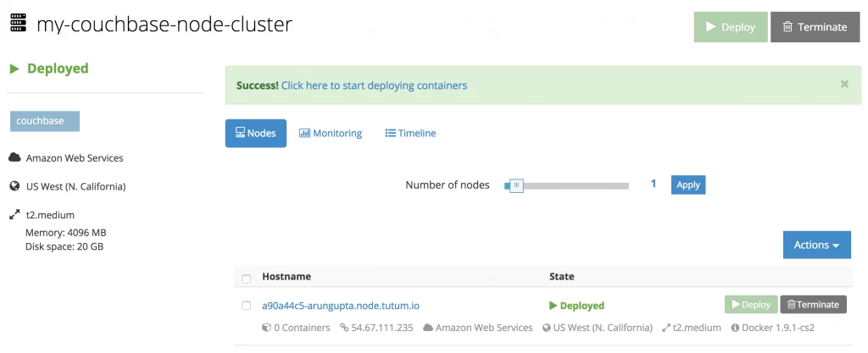
Task: Apply the number of nodes setting
Action: coord(688,185)
